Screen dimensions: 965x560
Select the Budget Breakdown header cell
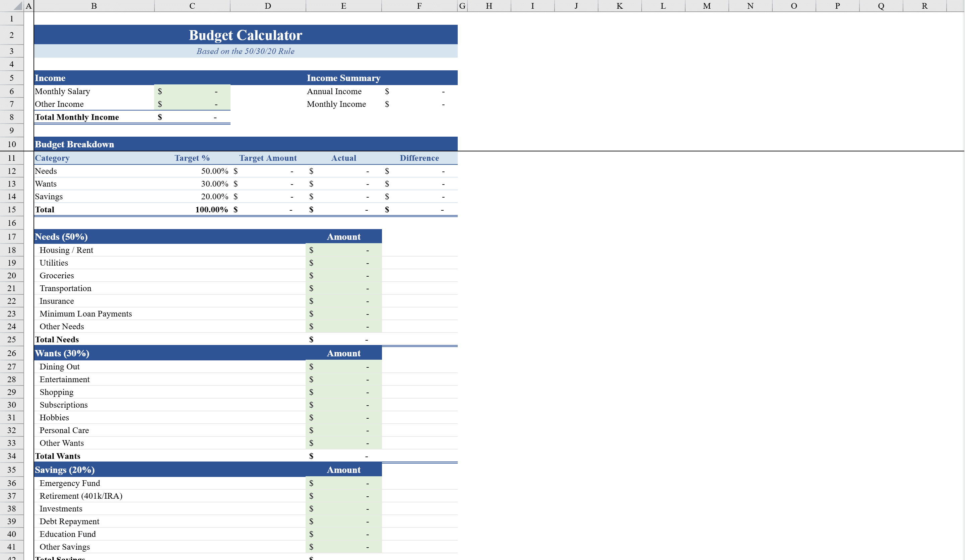pyautogui.click(x=74, y=144)
